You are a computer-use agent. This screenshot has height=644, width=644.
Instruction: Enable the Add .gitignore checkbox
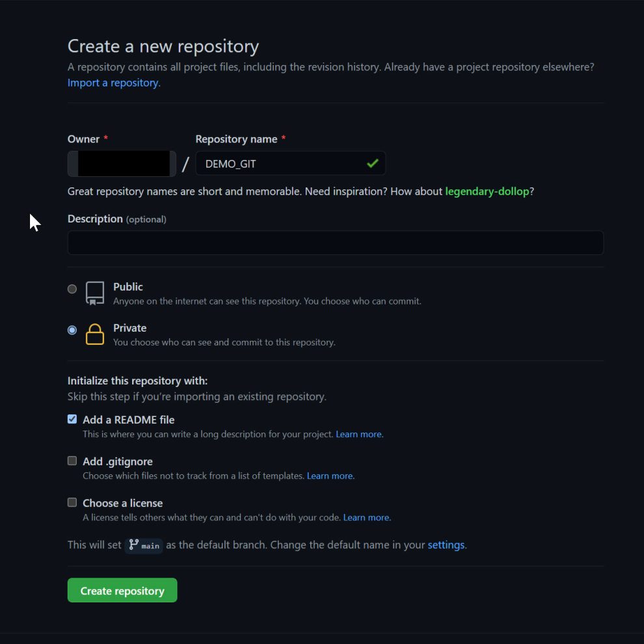[72, 461]
